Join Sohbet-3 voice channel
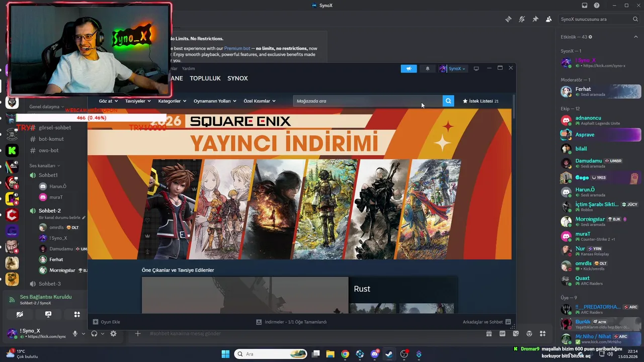644x362 pixels. pyautogui.click(x=49, y=284)
